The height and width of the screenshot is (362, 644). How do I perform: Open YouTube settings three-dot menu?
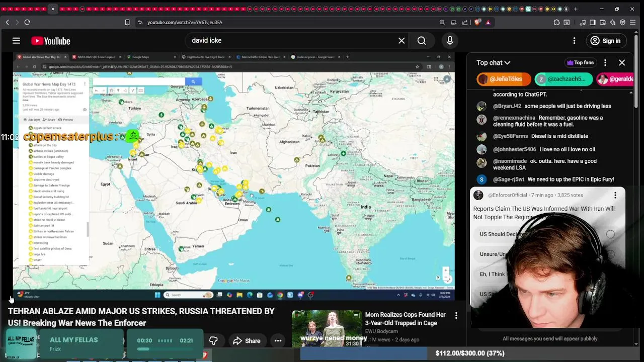(574, 41)
